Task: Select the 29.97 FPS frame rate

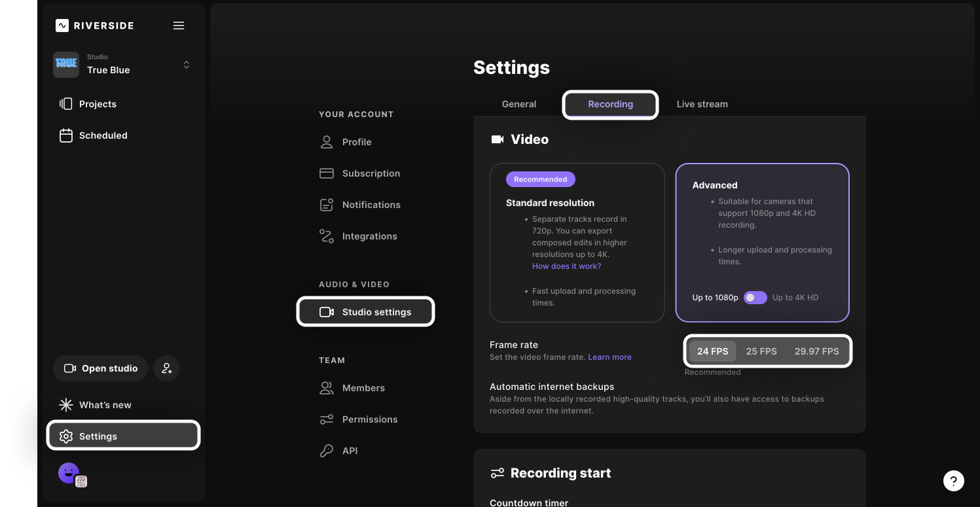Action: tap(816, 351)
